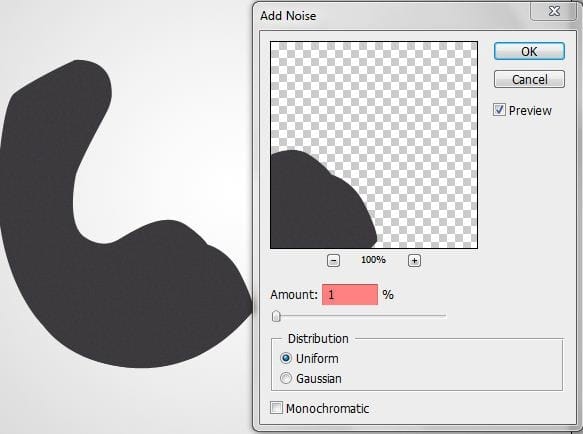Close the Add Noise dialog with X
The height and width of the screenshot is (434, 583).
coord(554,11)
